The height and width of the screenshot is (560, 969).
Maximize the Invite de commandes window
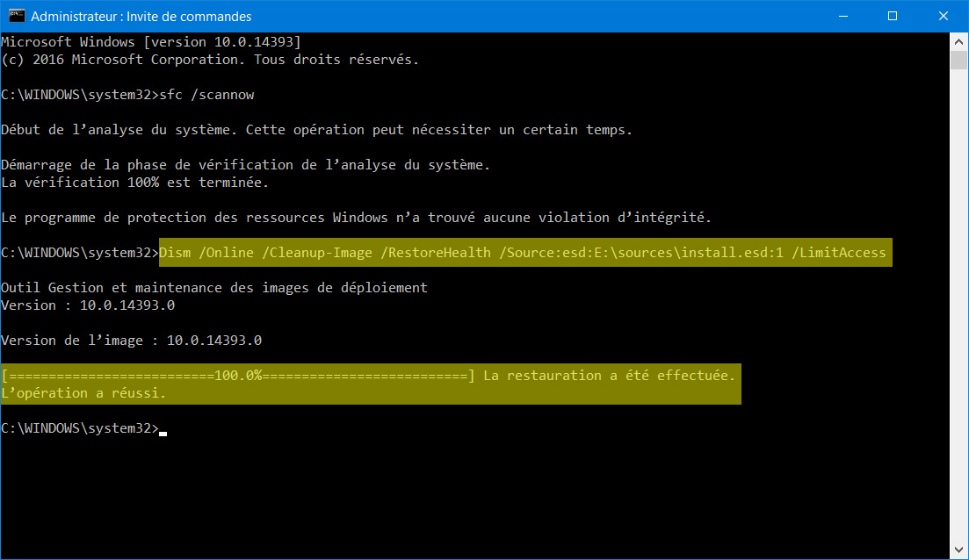[893, 16]
